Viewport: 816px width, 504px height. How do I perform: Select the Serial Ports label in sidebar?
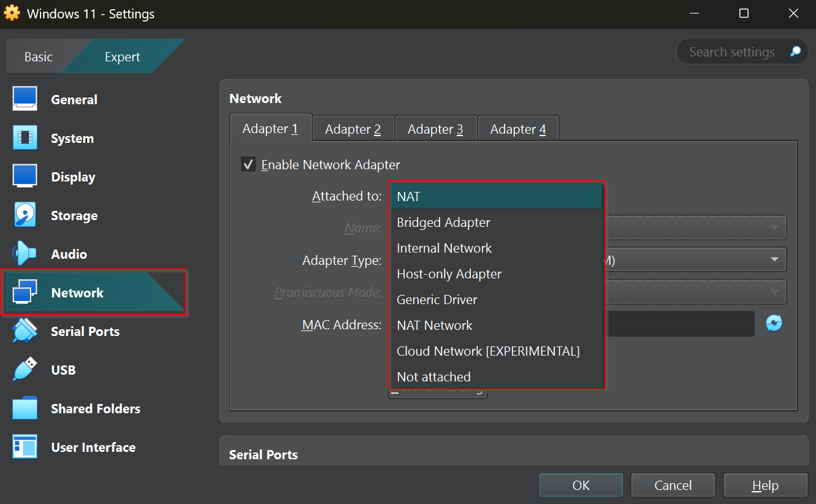pos(85,331)
